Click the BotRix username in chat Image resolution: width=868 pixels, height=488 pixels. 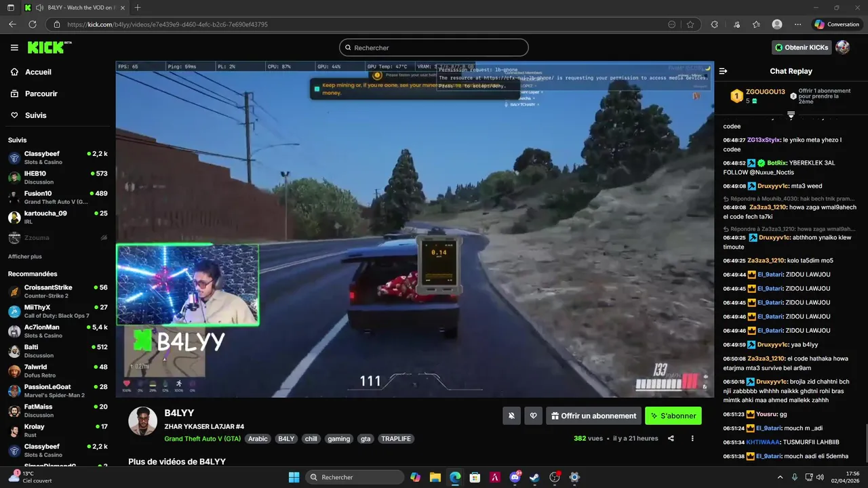777,163
